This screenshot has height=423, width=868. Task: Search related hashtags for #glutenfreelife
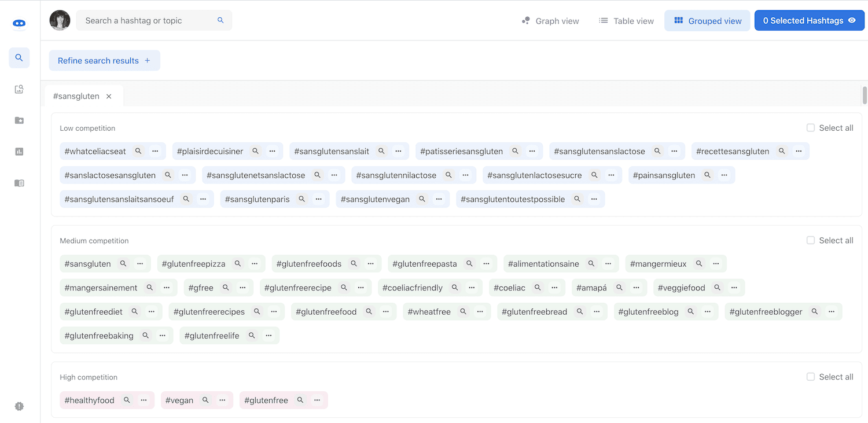tap(252, 336)
